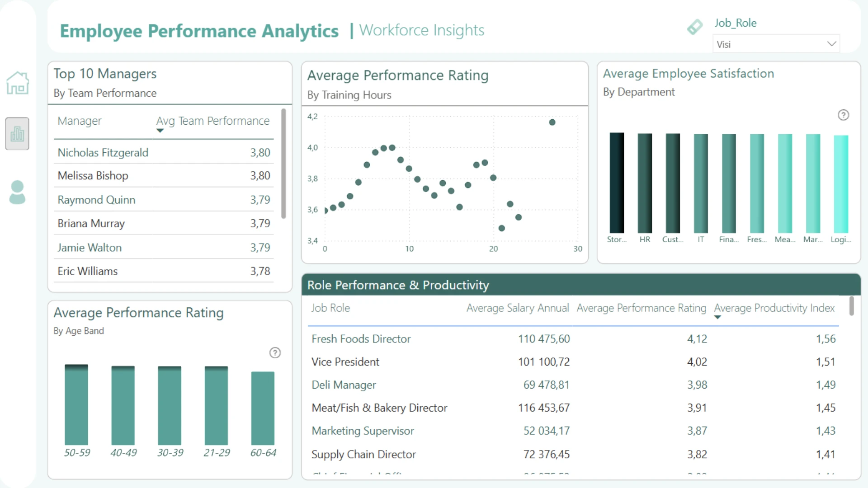Select the 50-59 age band bar
Image resolution: width=868 pixels, height=488 pixels.
[x=76, y=405]
